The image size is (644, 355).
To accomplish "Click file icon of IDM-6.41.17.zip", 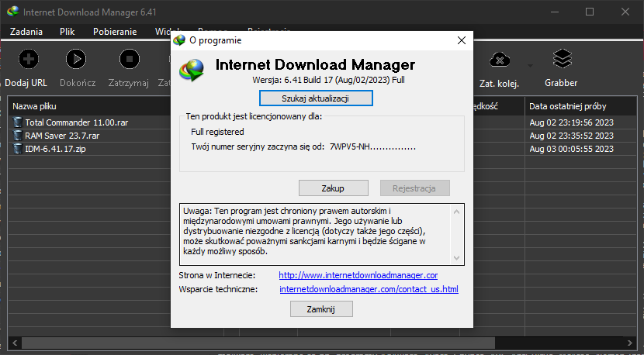I will pyautogui.click(x=18, y=149).
